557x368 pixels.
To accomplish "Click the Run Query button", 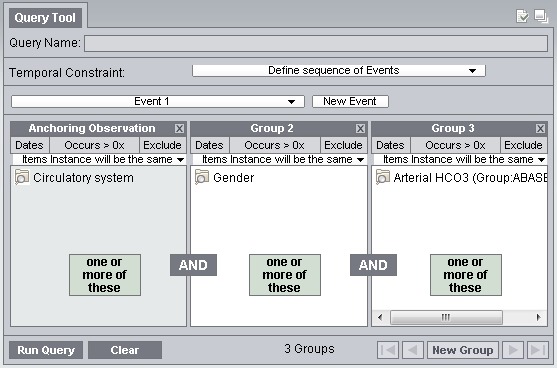I will point(46,350).
